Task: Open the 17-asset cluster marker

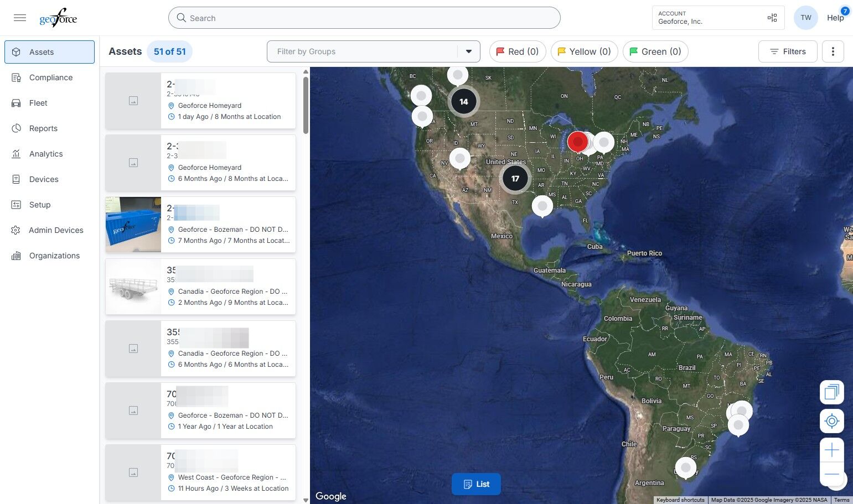Action: pyautogui.click(x=515, y=179)
